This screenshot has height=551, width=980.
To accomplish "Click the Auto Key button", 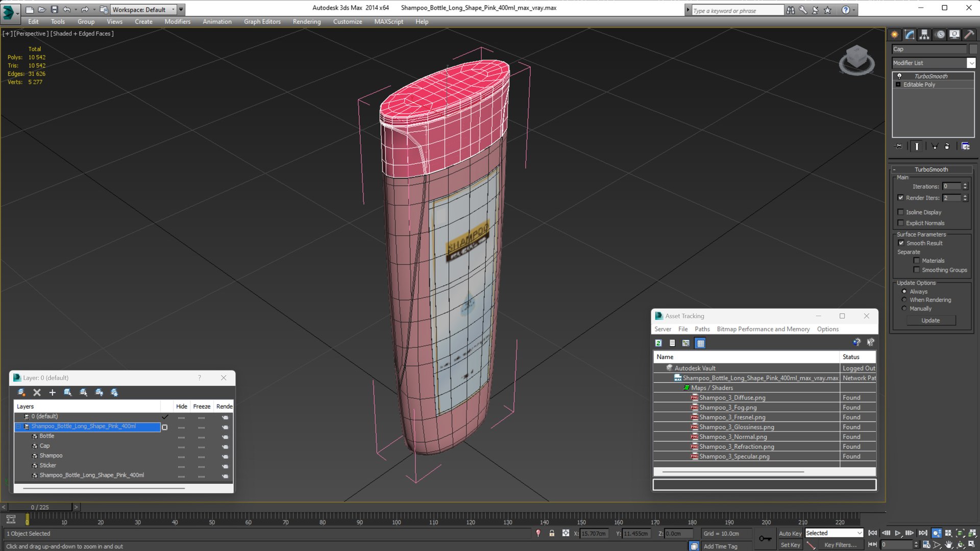I will click(790, 533).
